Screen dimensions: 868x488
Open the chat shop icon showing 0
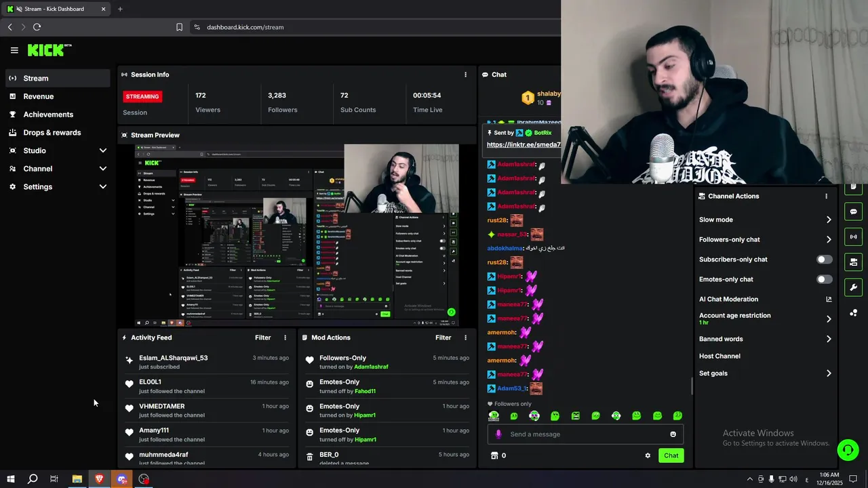(498, 455)
